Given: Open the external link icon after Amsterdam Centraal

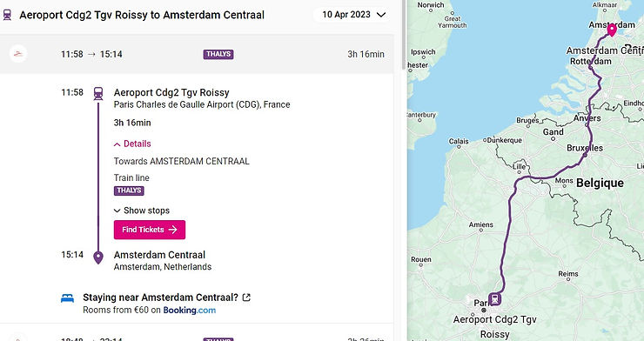Looking at the screenshot, I should coord(246,298).
